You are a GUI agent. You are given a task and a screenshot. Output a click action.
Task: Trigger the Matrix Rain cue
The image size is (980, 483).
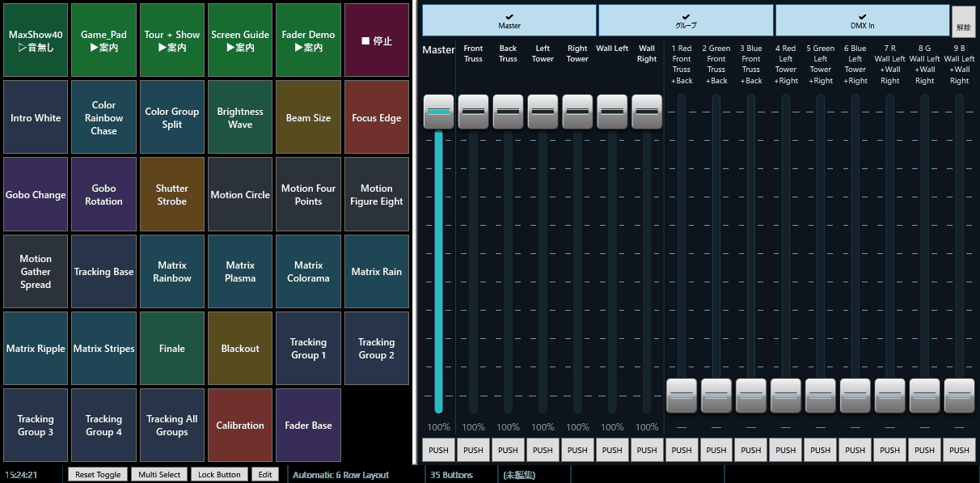tap(377, 271)
